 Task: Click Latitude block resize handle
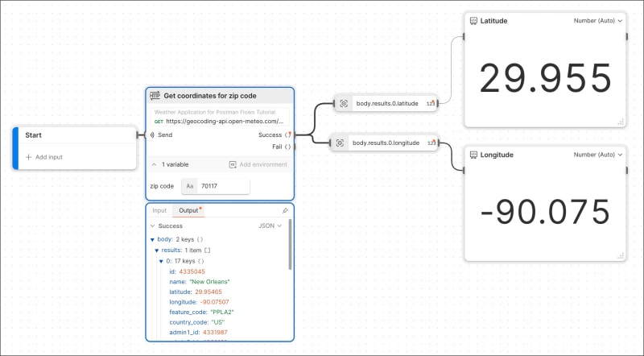pos(621,122)
